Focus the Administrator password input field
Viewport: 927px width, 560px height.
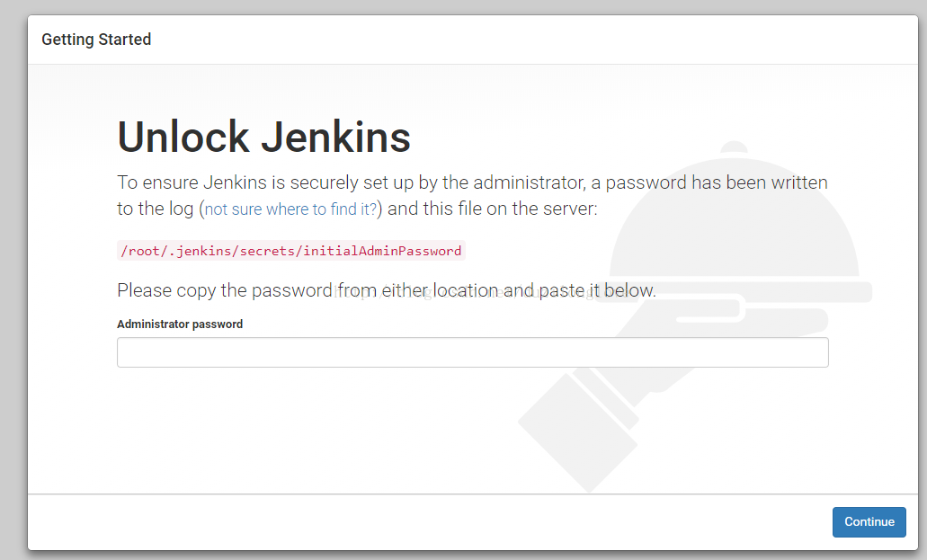pyautogui.click(x=472, y=352)
